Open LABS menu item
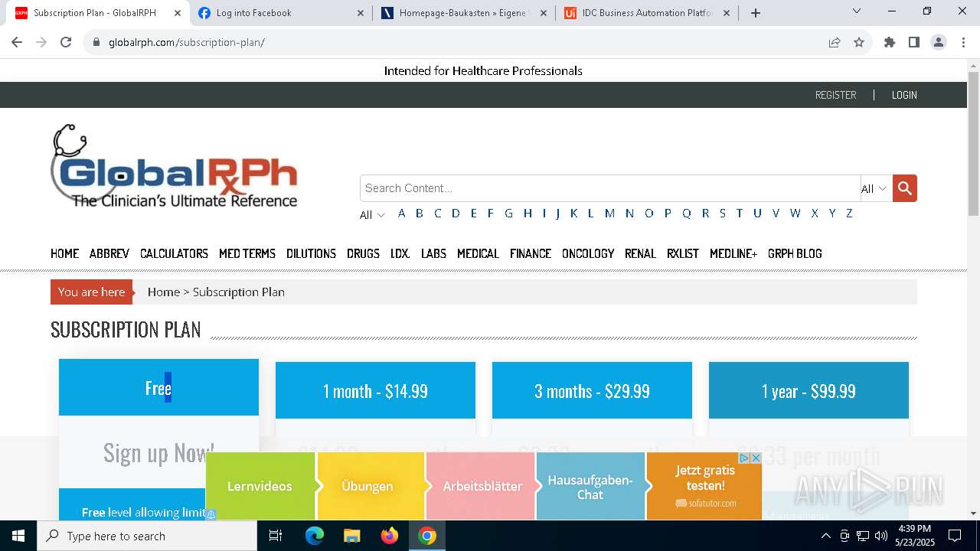The height and width of the screenshot is (551, 980). (x=433, y=253)
